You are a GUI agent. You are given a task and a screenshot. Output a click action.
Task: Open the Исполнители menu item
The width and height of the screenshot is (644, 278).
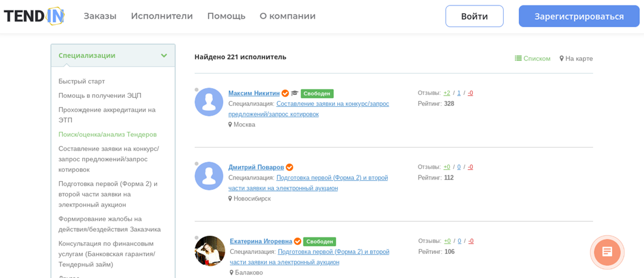[x=162, y=16]
